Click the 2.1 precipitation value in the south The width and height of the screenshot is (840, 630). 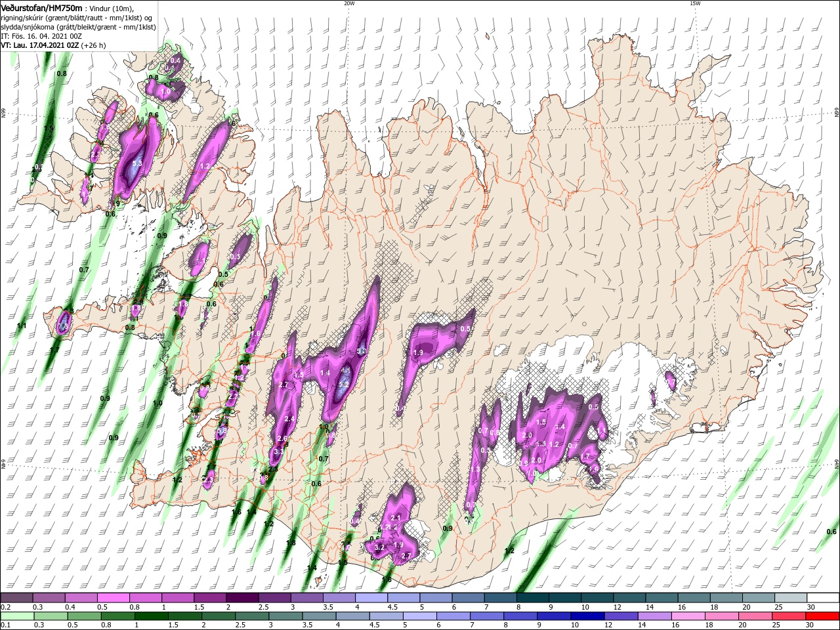395,518
